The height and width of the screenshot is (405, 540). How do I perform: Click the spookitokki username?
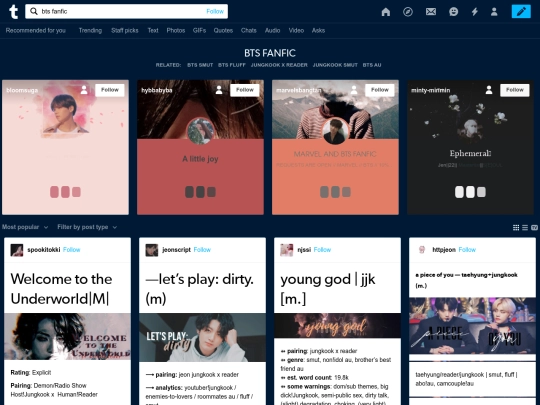[x=44, y=250]
